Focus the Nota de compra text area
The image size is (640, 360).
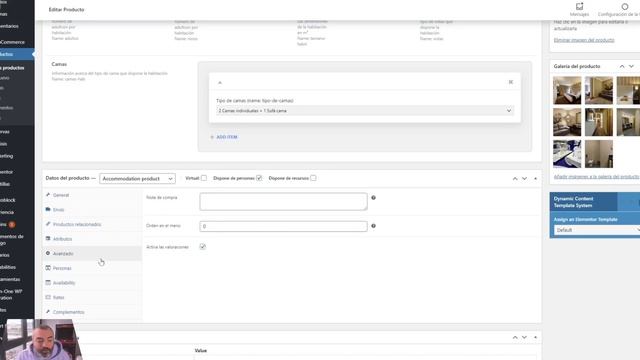click(283, 202)
